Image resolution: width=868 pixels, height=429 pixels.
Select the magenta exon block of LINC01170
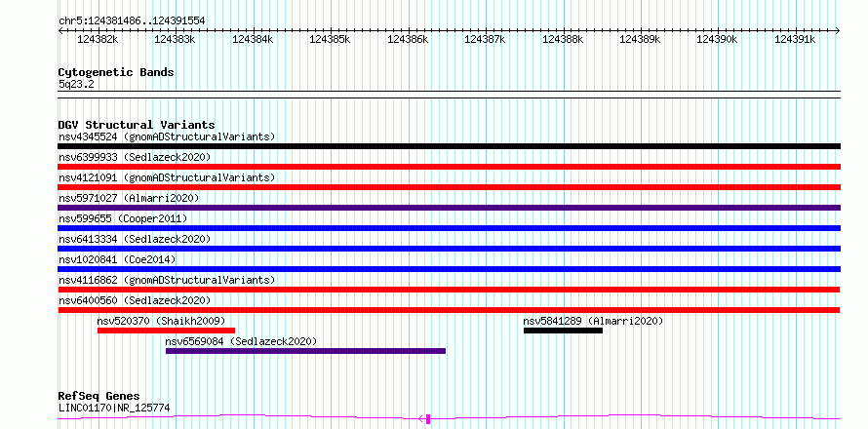coord(428,419)
